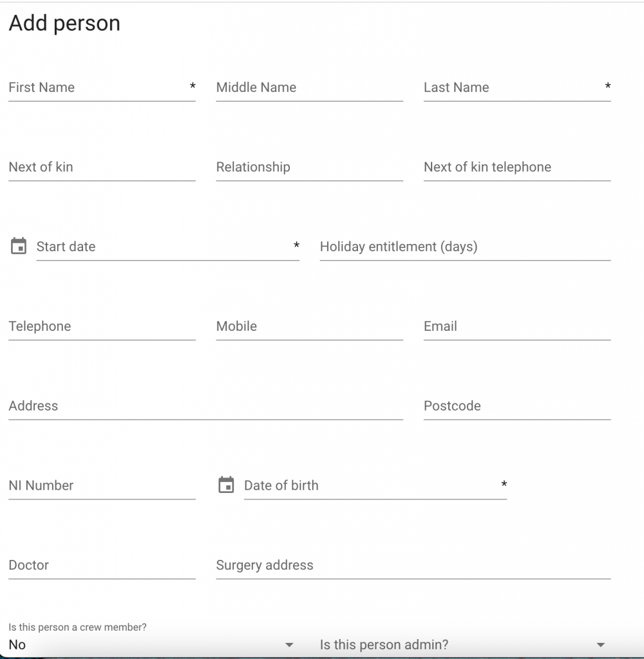644x659 pixels.
Task: Click the Doctor input field
Action: tap(101, 566)
